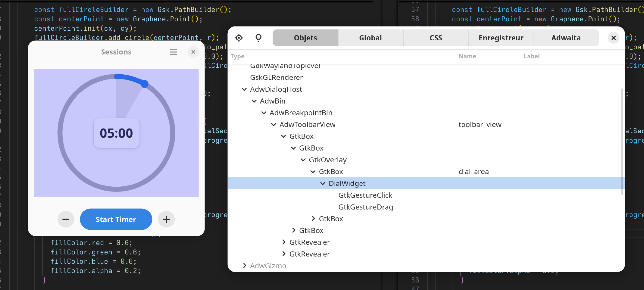The width and height of the screenshot is (644, 290).
Task: Switch to the CSS tab
Action: [436, 38]
